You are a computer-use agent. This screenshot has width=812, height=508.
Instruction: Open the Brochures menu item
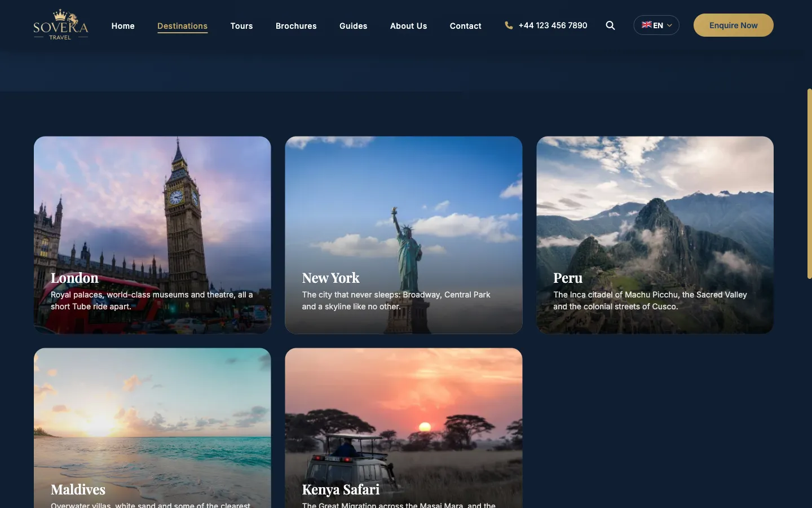pos(296,26)
